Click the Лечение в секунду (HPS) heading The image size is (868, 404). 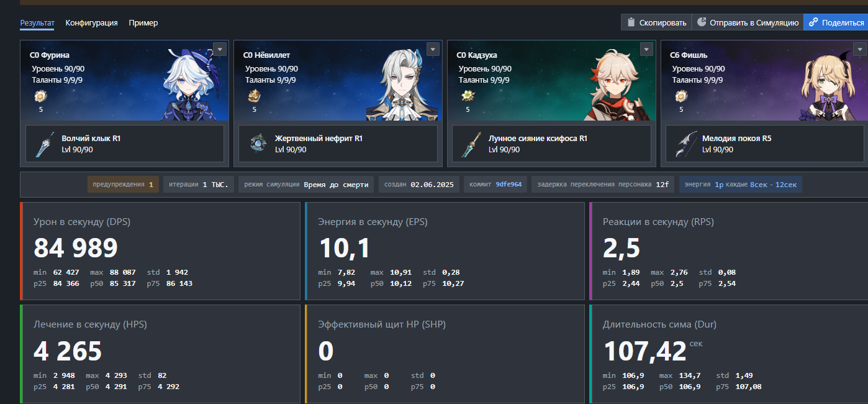point(90,324)
